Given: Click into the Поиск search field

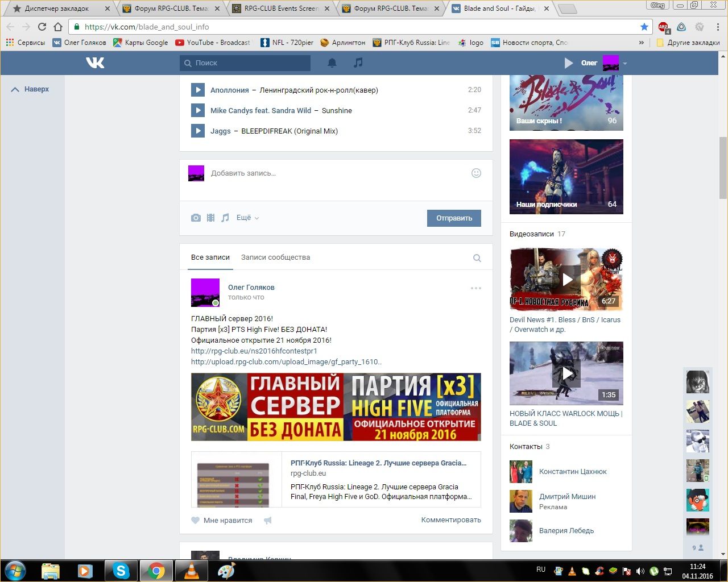Looking at the screenshot, I should pyautogui.click(x=245, y=63).
